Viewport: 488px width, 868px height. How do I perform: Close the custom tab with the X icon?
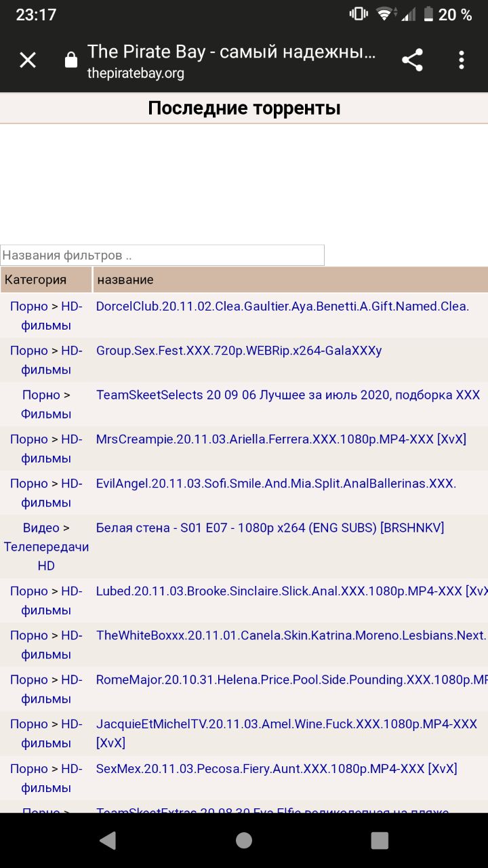click(x=28, y=60)
